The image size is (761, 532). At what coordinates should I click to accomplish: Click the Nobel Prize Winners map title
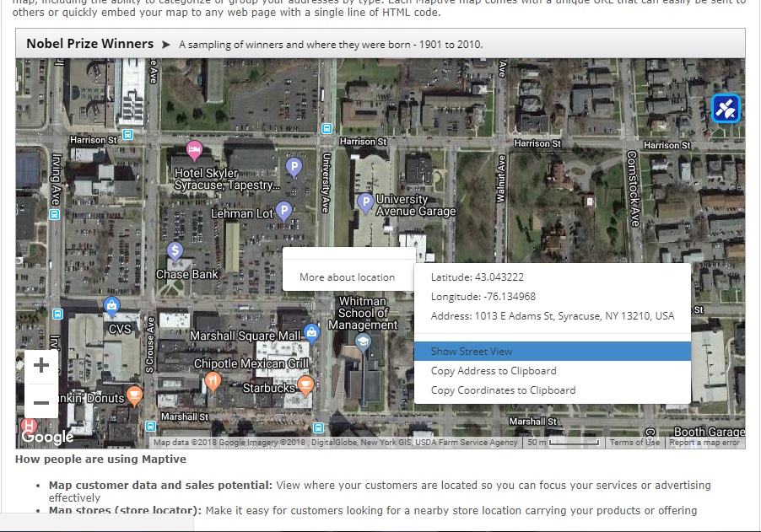pyautogui.click(x=89, y=44)
